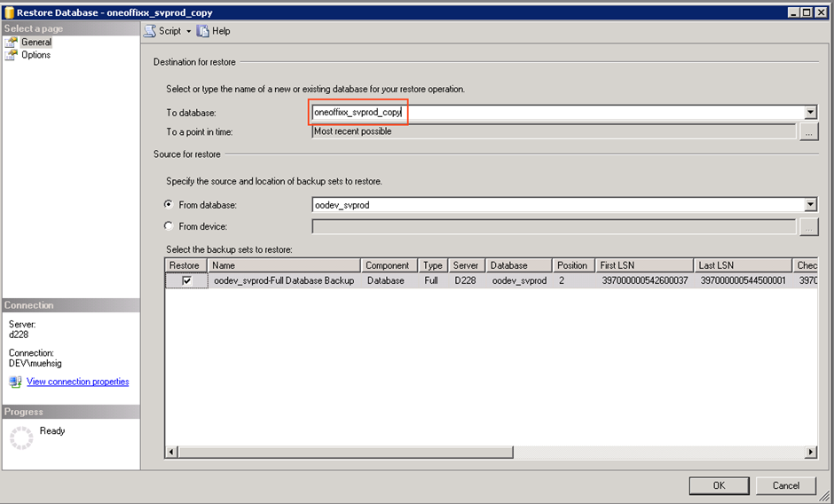Expand the To database dropdown
The image size is (834, 504).
(x=810, y=113)
